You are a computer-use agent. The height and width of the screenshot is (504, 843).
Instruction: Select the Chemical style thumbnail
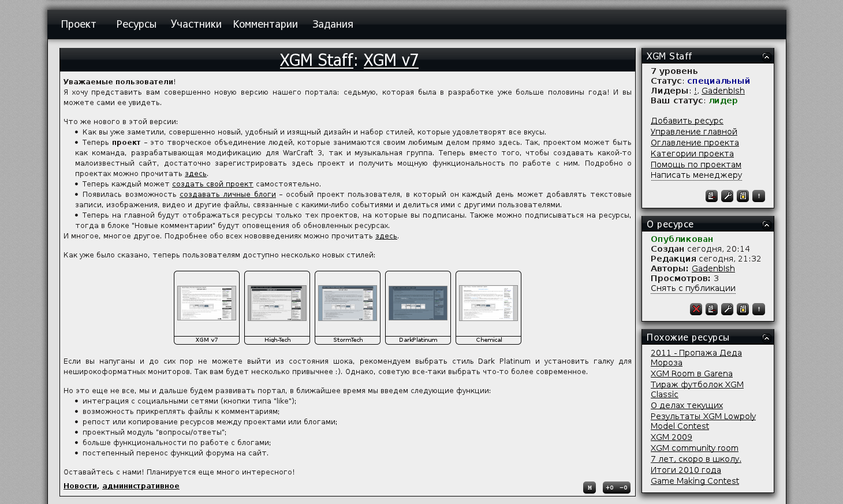click(488, 308)
